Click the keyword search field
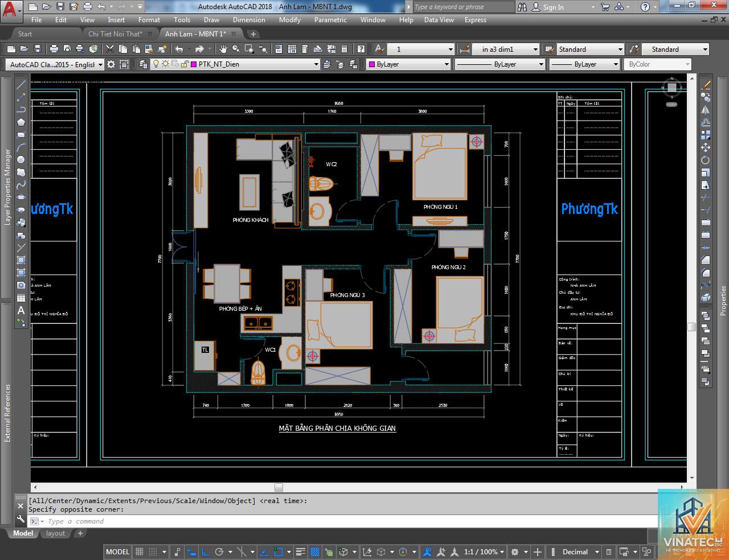This screenshot has height=560, width=729. point(462,7)
